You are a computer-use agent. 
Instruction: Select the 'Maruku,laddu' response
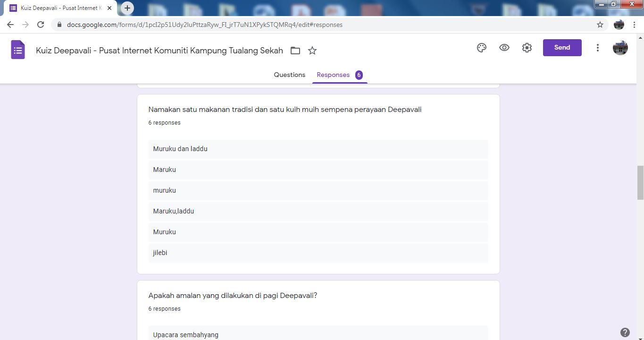[318, 211]
